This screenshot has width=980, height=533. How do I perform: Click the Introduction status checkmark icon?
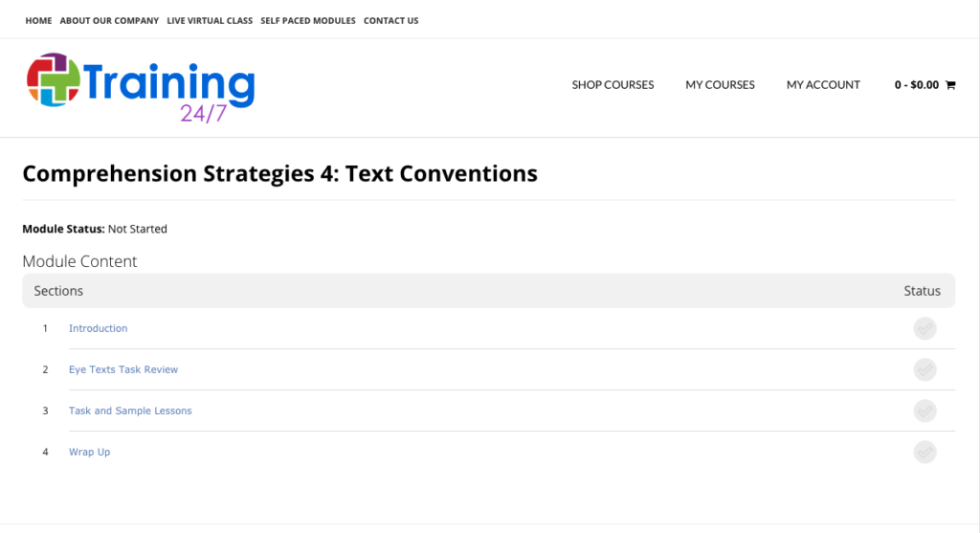point(924,328)
